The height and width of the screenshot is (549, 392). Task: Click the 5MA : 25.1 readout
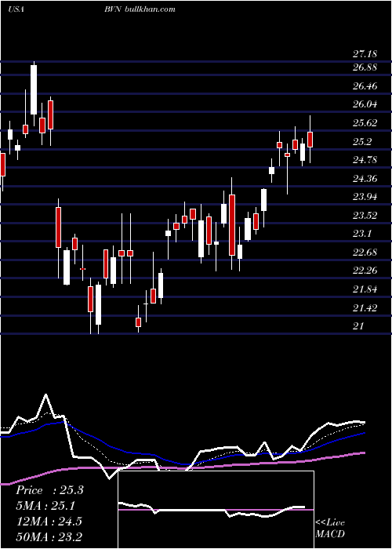pyautogui.click(x=45, y=506)
